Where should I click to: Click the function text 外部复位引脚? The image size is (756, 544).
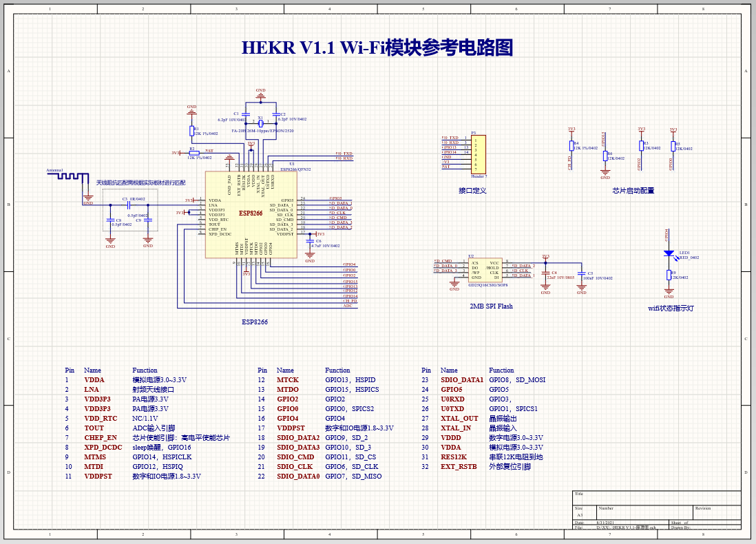510,466
